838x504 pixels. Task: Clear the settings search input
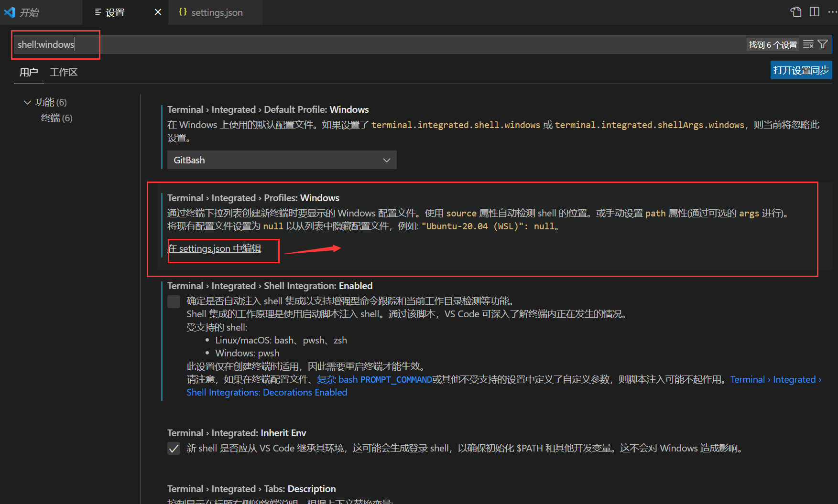pos(808,44)
